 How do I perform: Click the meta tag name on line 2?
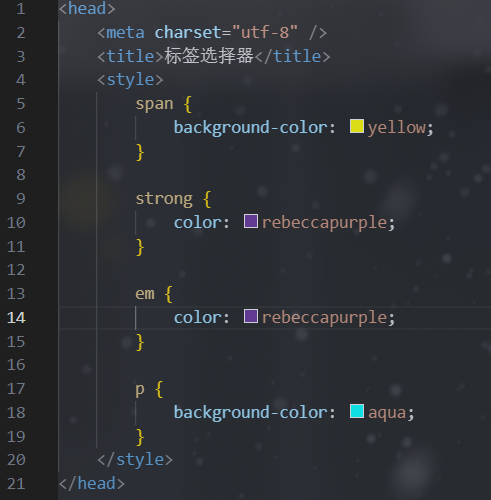pyautogui.click(x=125, y=33)
